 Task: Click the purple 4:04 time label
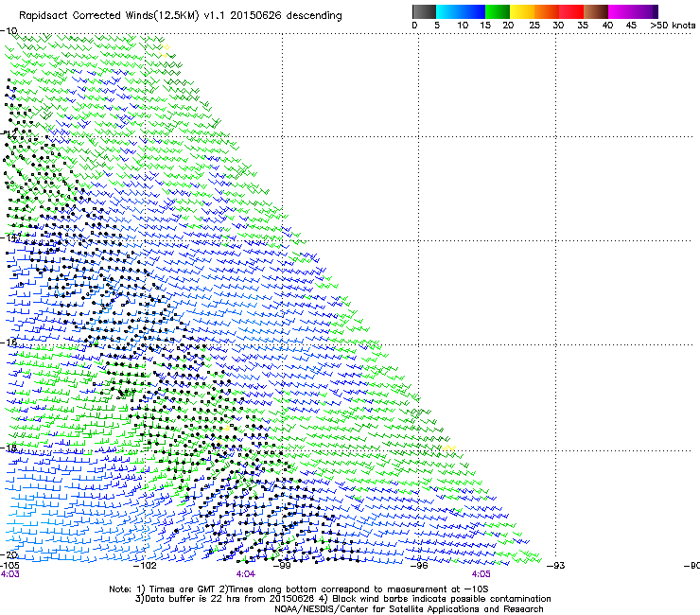pos(246,574)
